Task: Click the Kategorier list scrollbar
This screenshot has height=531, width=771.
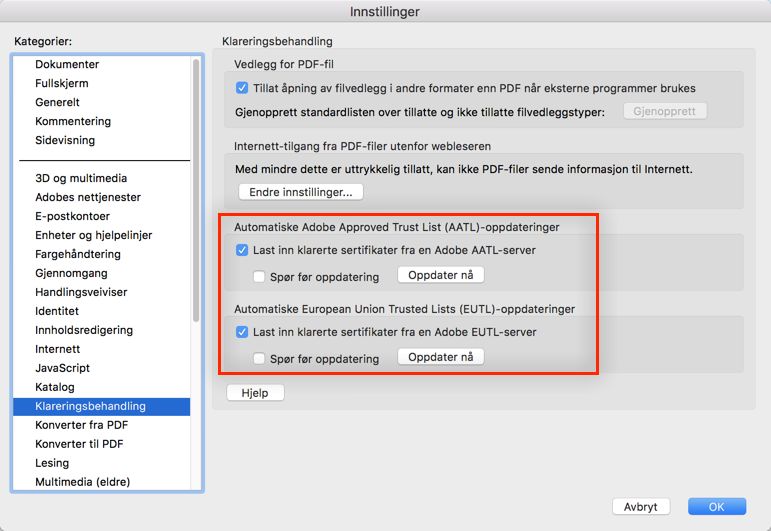Action: tap(196, 190)
